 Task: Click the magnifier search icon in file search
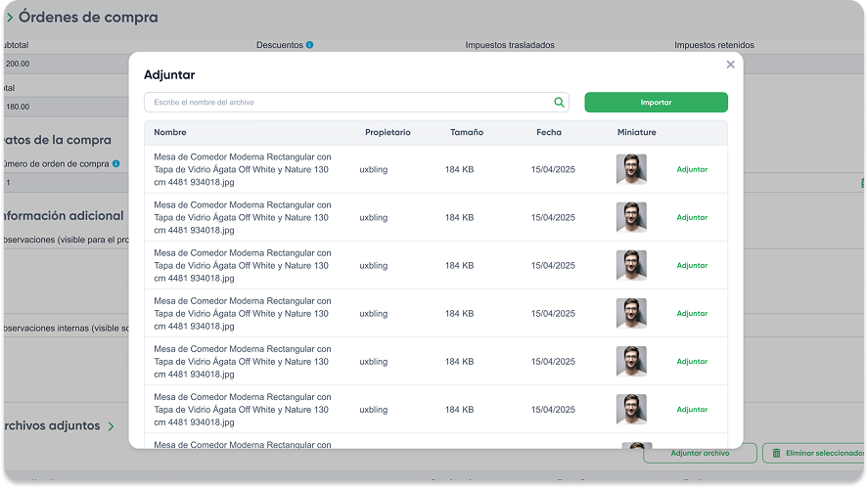click(559, 103)
